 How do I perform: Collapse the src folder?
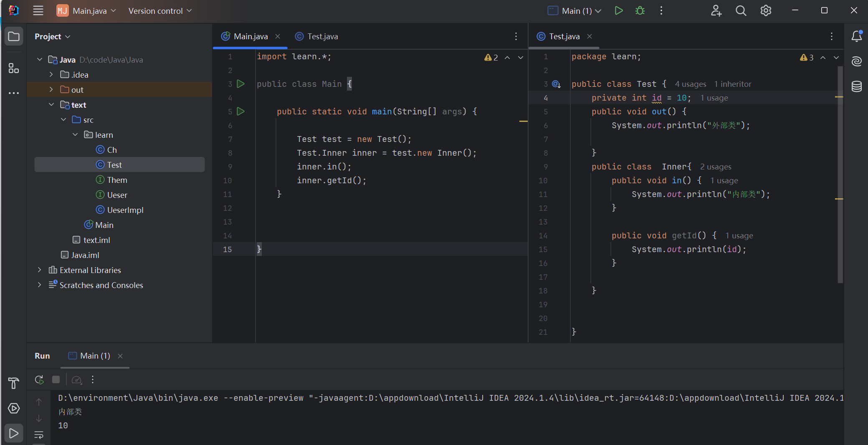pos(63,120)
